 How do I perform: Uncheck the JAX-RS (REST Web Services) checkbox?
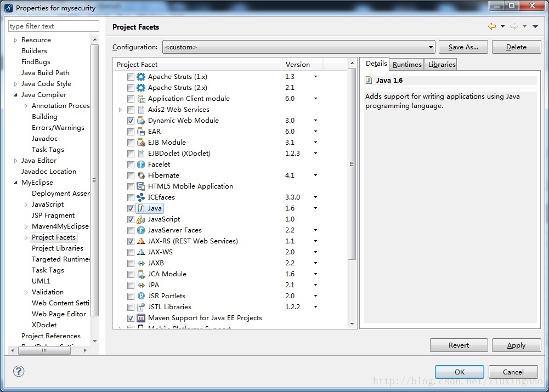point(131,241)
